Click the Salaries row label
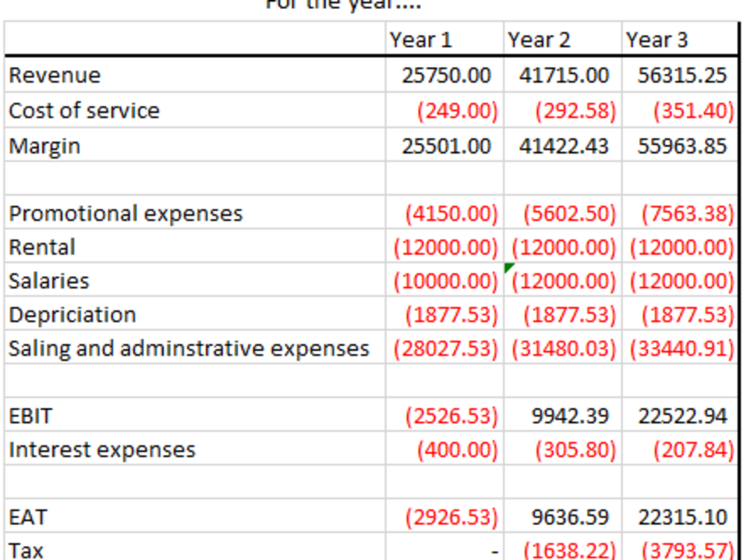The height and width of the screenshot is (560, 746). (x=48, y=280)
